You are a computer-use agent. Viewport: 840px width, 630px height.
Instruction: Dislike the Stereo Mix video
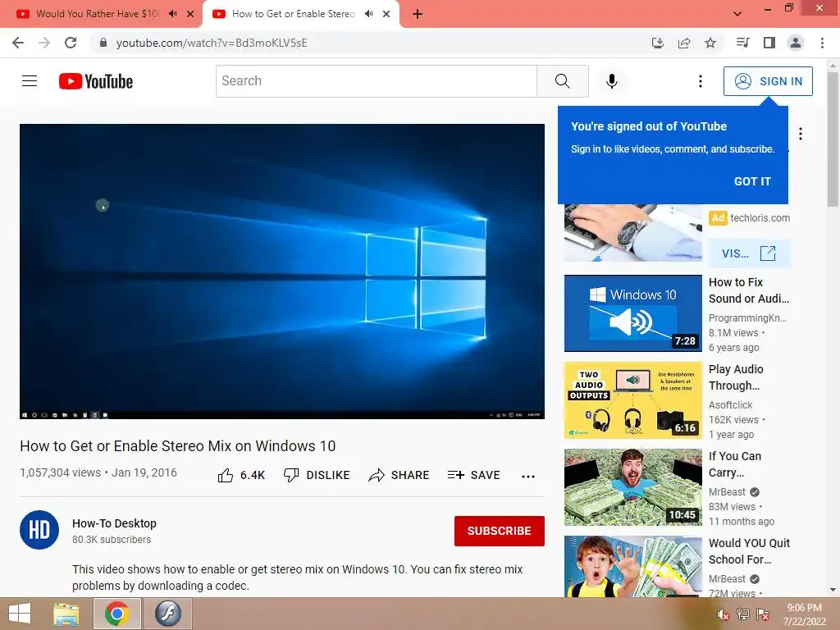(x=317, y=475)
